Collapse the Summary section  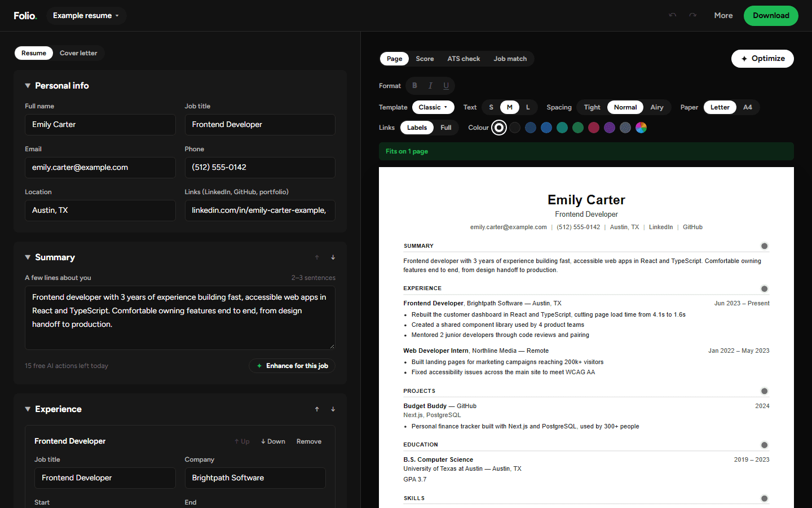tap(28, 257)
